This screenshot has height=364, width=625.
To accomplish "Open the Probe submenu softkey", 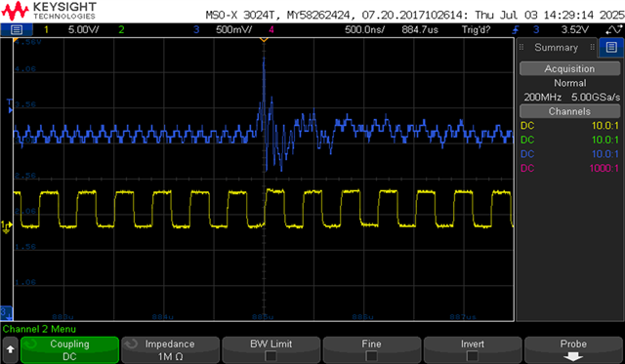I will coord(573,349).
